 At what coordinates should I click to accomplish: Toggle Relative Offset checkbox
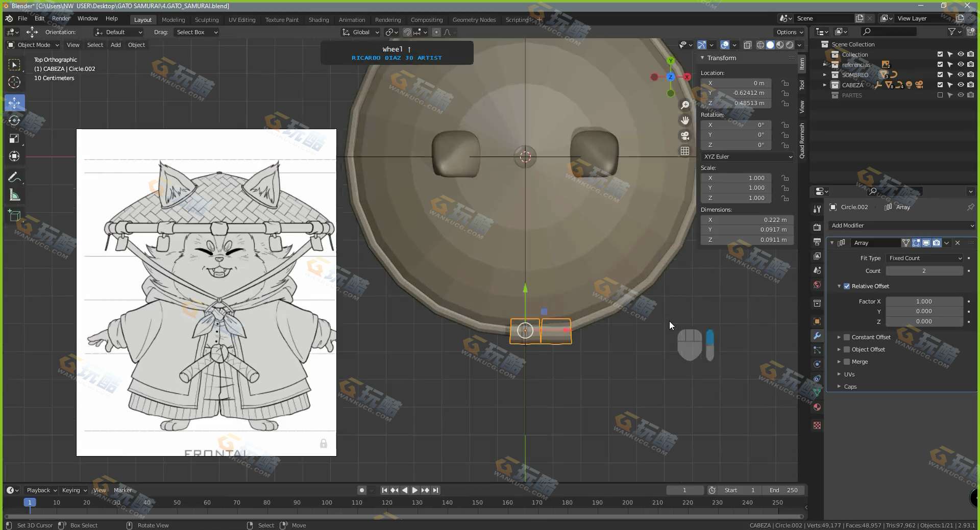pyautogui.click(x=847, y=286)
